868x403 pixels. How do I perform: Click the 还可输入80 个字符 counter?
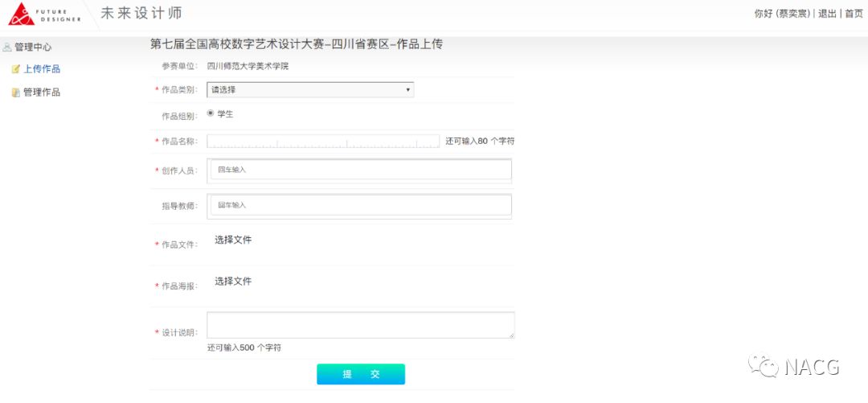480,142
